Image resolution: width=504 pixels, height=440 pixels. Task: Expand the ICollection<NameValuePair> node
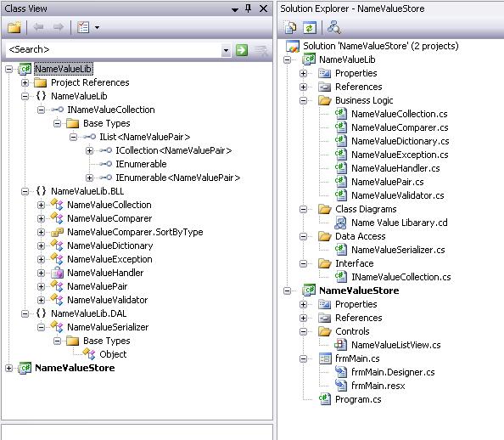(x=89, y=150)
